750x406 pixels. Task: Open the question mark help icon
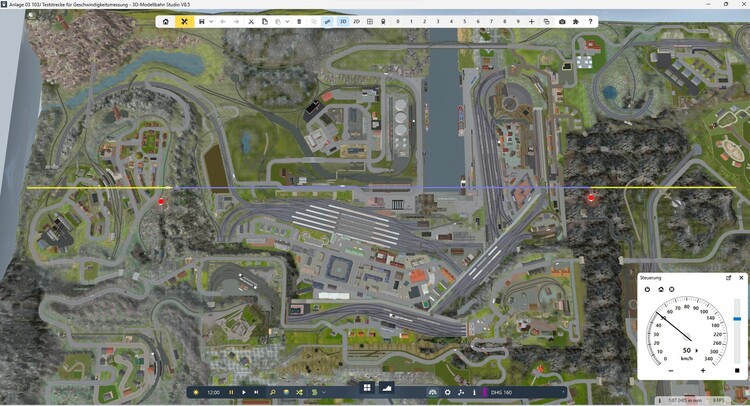pyautogui.click(x=591, y=21)
